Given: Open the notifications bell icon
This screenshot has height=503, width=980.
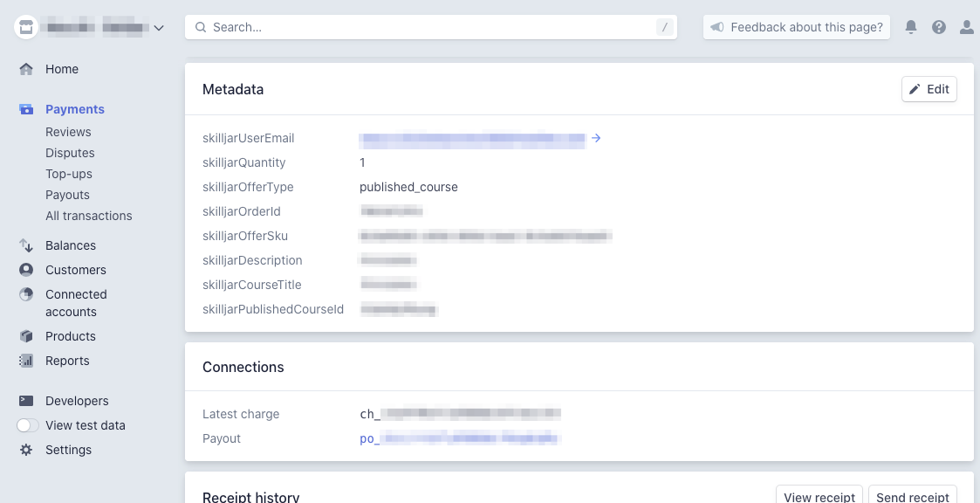Looking at the screenshot, I should 911,27.
